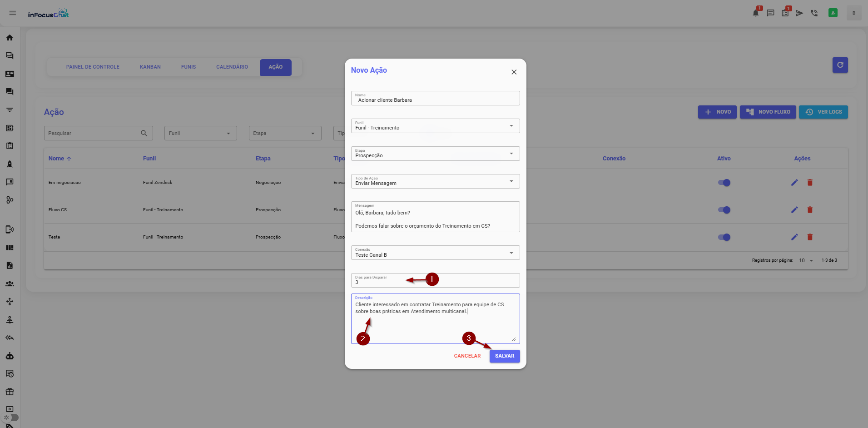Click the rocket icon in sidebar
The height and width of the screenshot is (428, 868).
pos(10,164)
